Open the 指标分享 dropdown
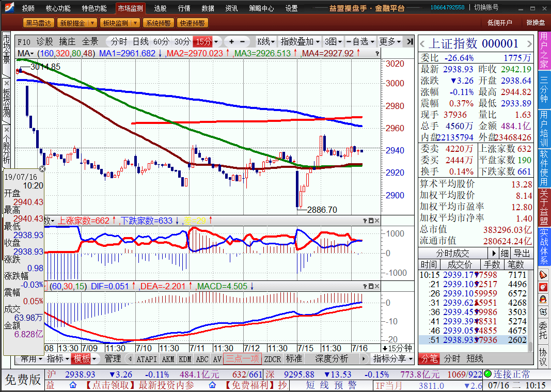Viewport: 551px width, 392px height. [392, 358]
